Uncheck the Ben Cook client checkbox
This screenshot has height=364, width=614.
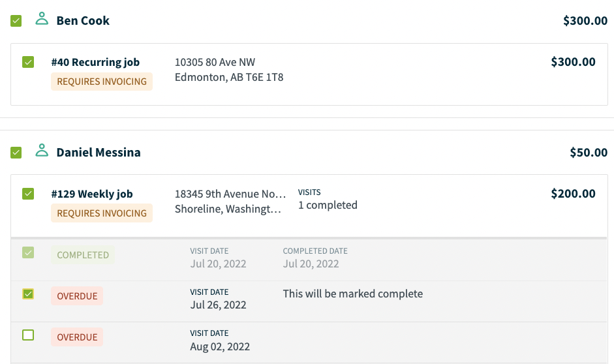[16, 21]
